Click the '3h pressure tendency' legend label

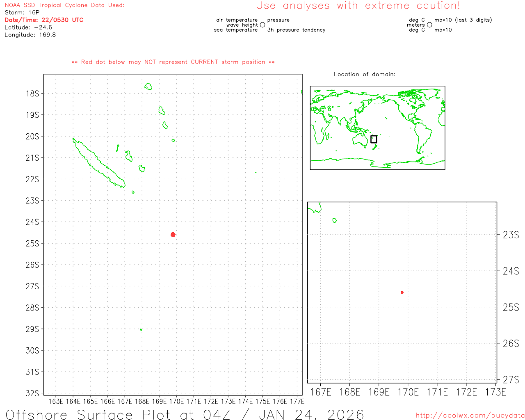point(296,30)
